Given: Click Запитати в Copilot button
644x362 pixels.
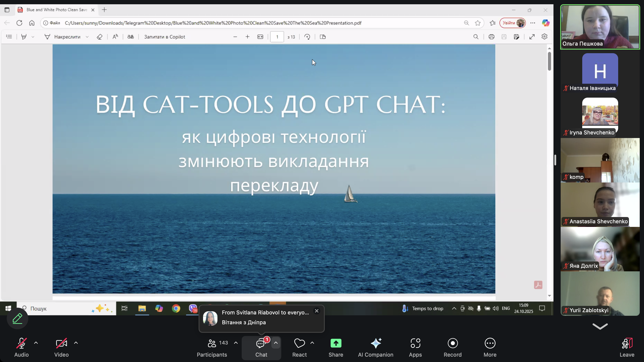Looking at the screenshot, I should point(164,37).
